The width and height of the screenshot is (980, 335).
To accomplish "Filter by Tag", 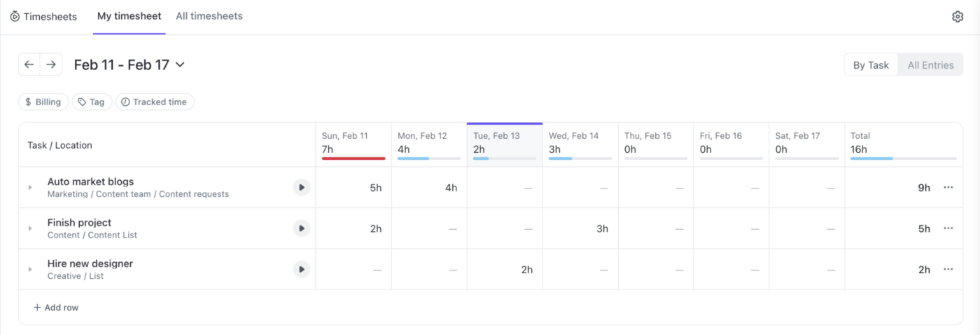I will [x=92, y=102].
